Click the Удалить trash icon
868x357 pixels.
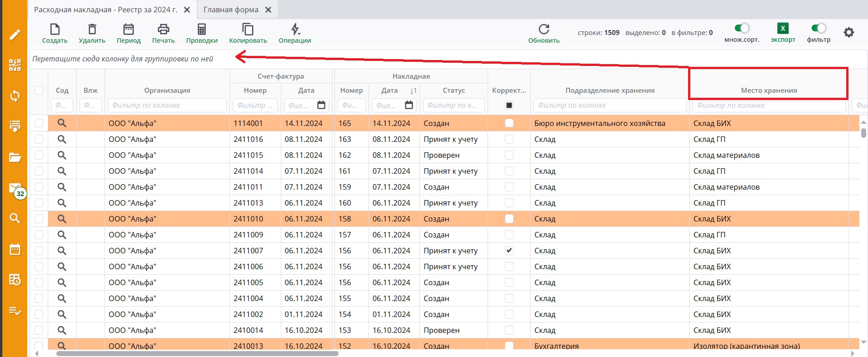pyautogui.click(x=92, y=30)
